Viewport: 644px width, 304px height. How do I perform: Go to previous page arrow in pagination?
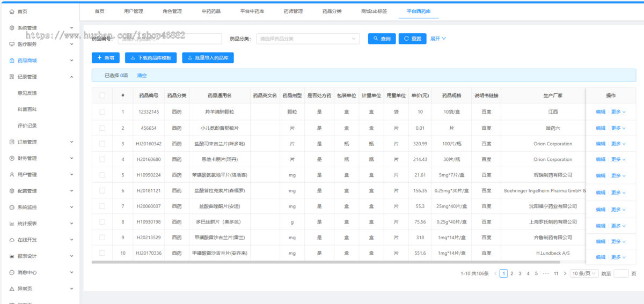[495, 273]
